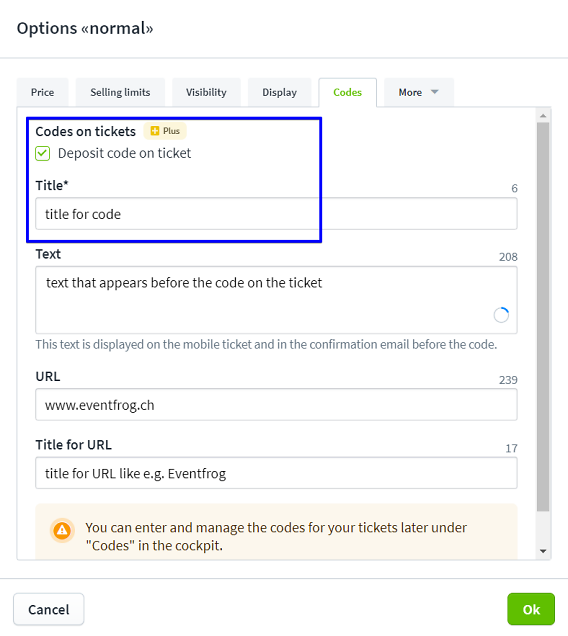The image size is (568, 636).
Task: Uncheck Deposit code on ticket
Action: pyautogui.click(x=43, y=153)
